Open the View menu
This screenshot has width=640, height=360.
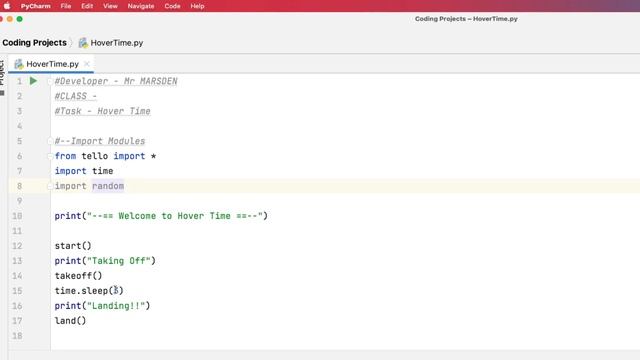point(110,6)
